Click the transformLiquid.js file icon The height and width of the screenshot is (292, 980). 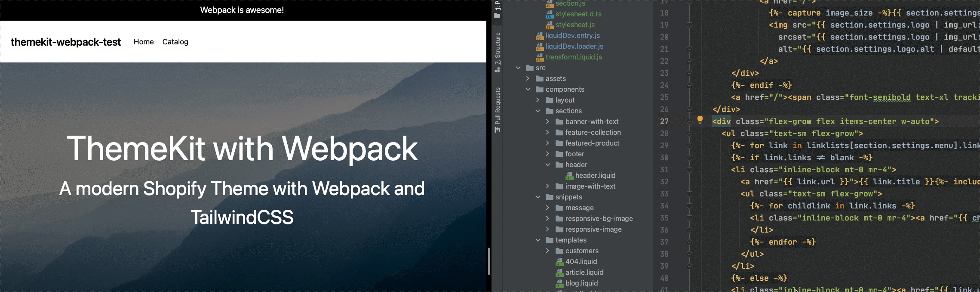pyautogui.click(x=540, y=57)
